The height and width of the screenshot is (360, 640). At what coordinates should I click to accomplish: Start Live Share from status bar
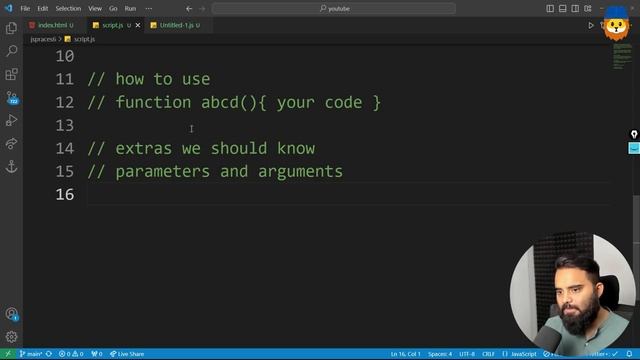[x=127, y=354]
